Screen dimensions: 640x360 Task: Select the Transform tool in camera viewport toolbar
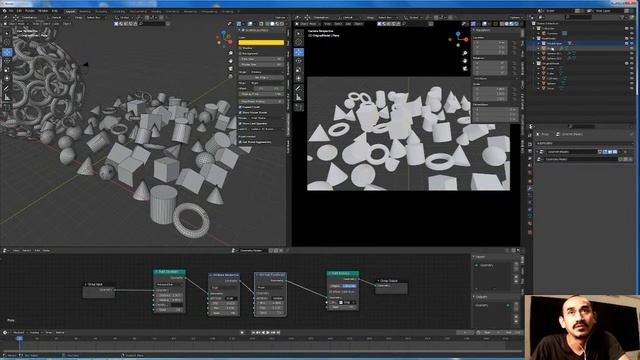point(299,78)
